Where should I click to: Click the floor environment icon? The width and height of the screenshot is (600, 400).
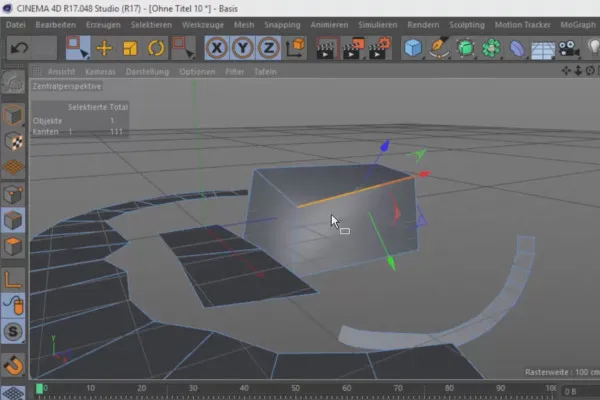coord(543,50)
